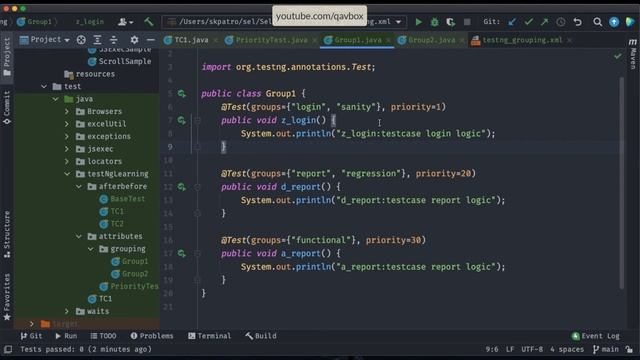This screenshot has height=360, width=640.
Task: Expand the exceptions folder
Action: (x=67, y=136)
